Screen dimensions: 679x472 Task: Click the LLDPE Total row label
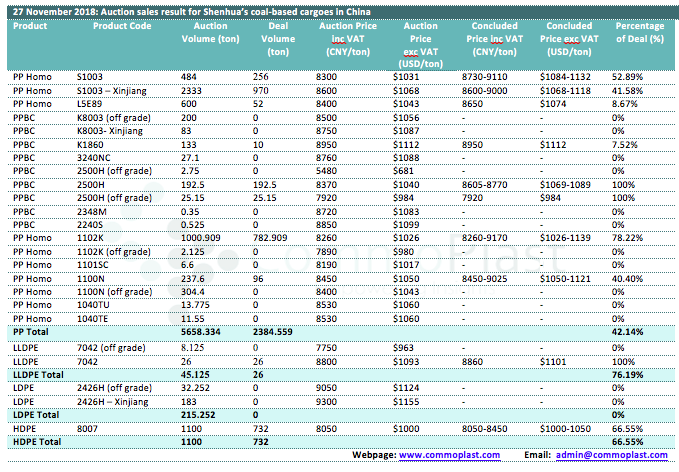[x=38, y=371]
